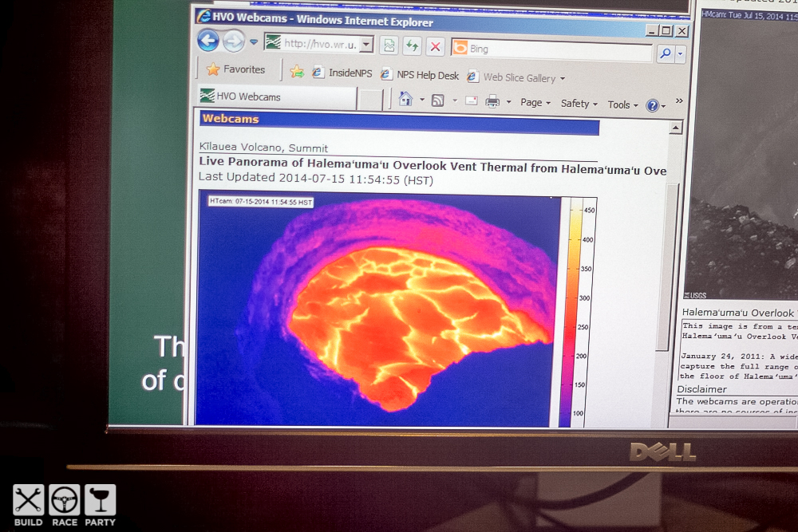Image resolution: width=798 pixels, height=532 pixels.
Task: Click the thermal lava lake image
Action: pyautogui.click(x=377, y=309)
